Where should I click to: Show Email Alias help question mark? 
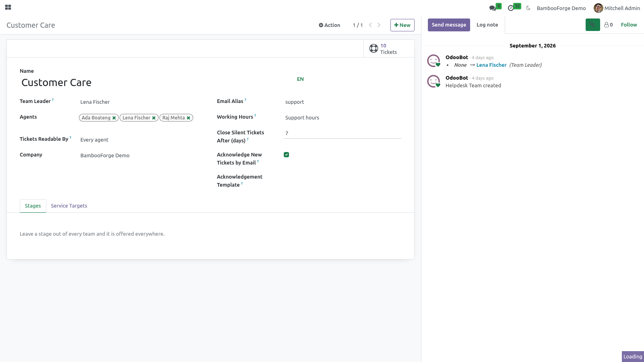coord(246,100)
